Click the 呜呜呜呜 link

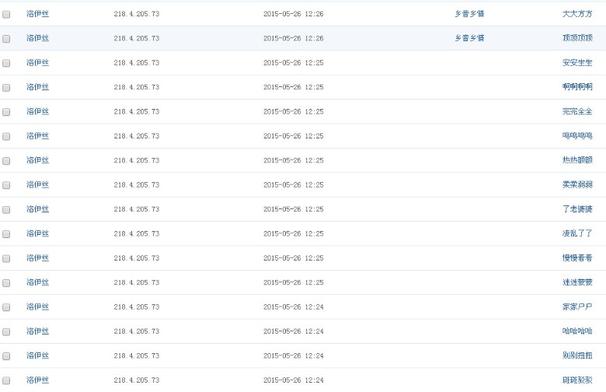pos(577,136)
